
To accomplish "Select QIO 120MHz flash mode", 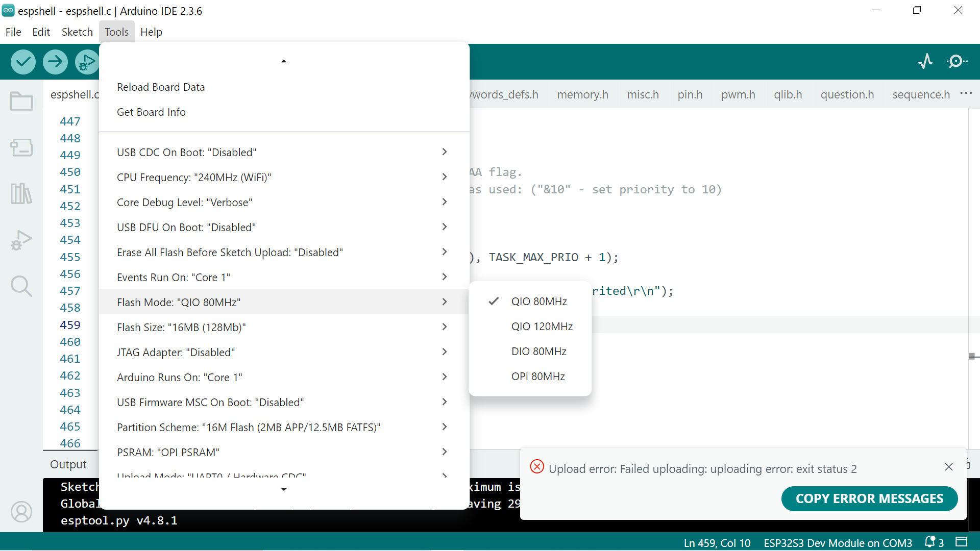I will click(x=542, y=327).
